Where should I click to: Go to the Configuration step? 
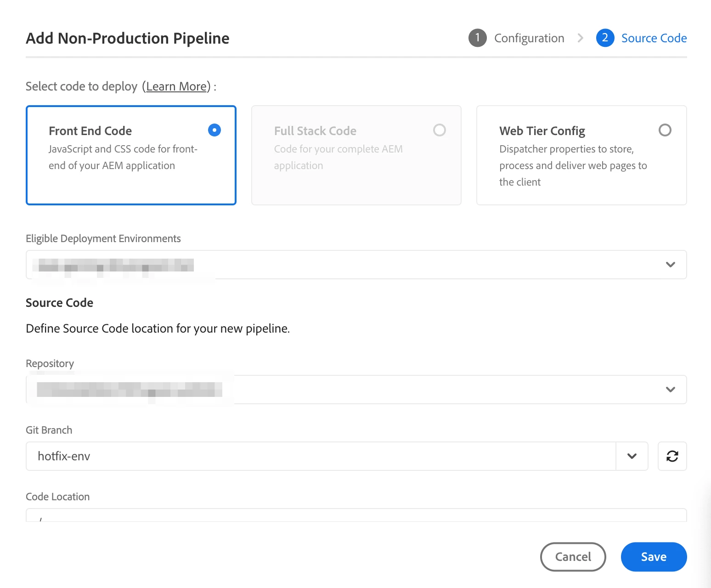coord(529,38)
